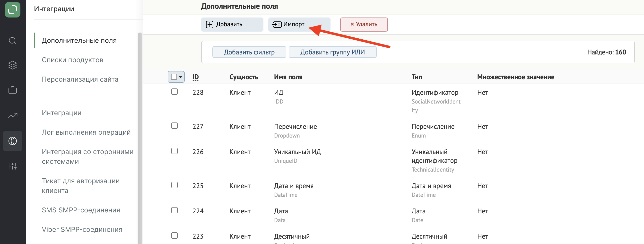Click Добавить группу ИЛИ button
The width and height of the screenshot is (644, 244).
332,52
